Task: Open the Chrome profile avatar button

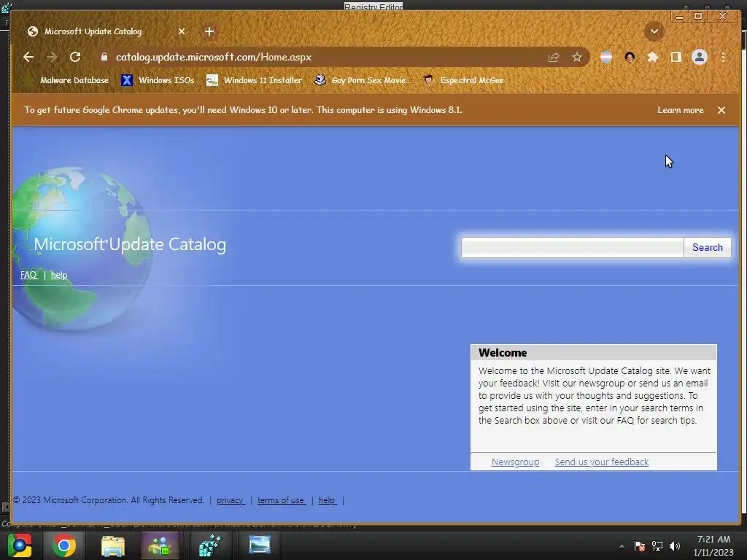Action: coord(700,57)
